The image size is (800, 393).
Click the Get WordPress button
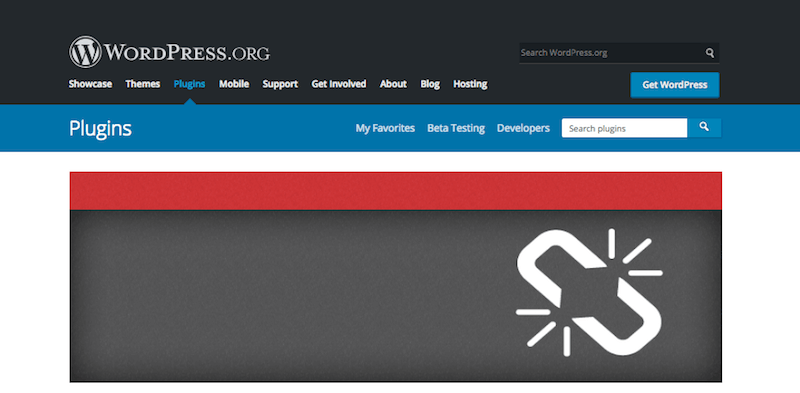coord(675,85)
